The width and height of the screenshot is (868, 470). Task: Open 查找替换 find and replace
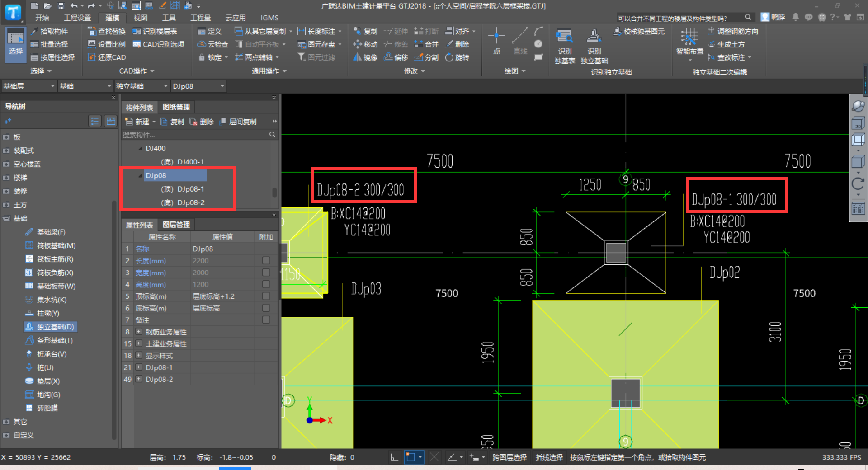click(107, 31)
